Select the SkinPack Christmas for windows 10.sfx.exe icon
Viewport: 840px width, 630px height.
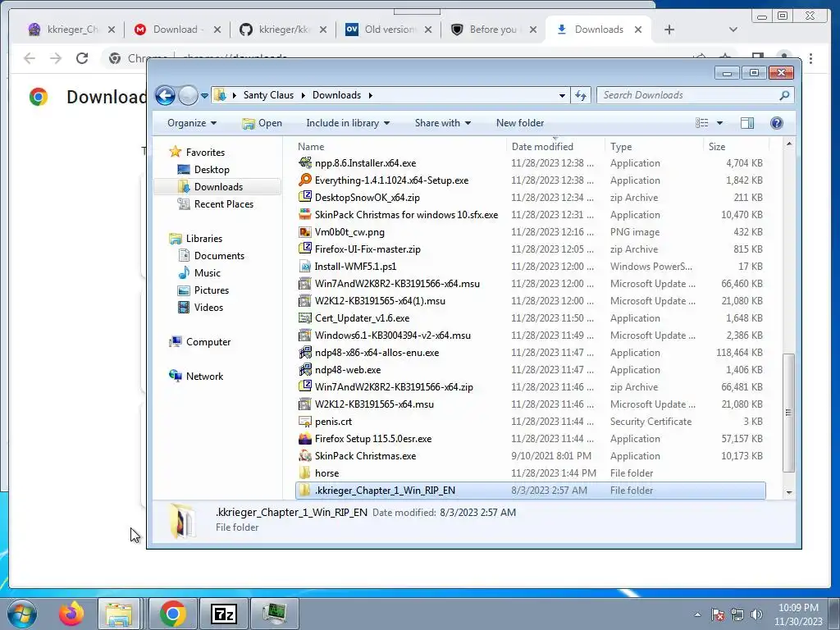click(305, 215)
